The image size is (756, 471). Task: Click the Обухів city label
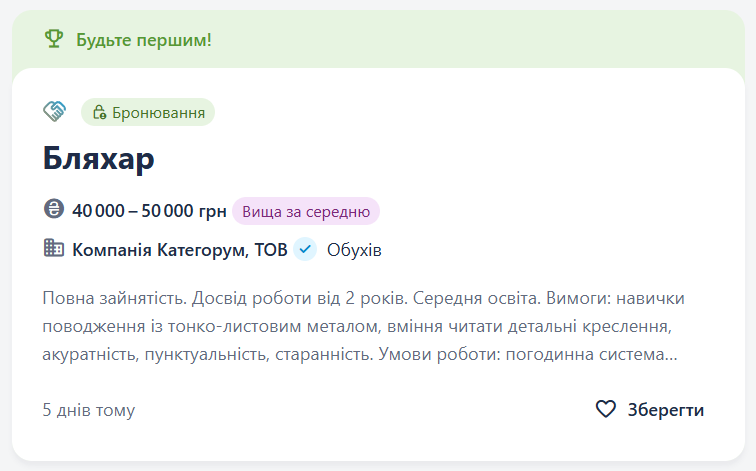354,250
